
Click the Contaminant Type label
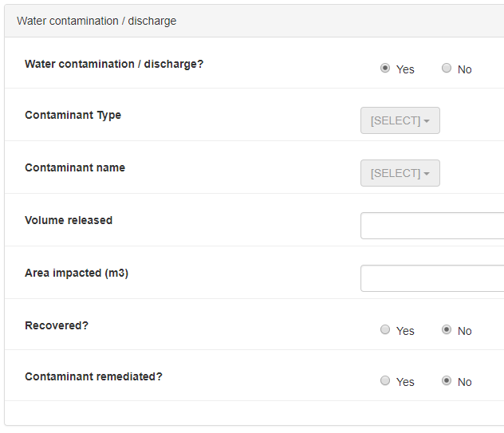(x=73, y=115)
